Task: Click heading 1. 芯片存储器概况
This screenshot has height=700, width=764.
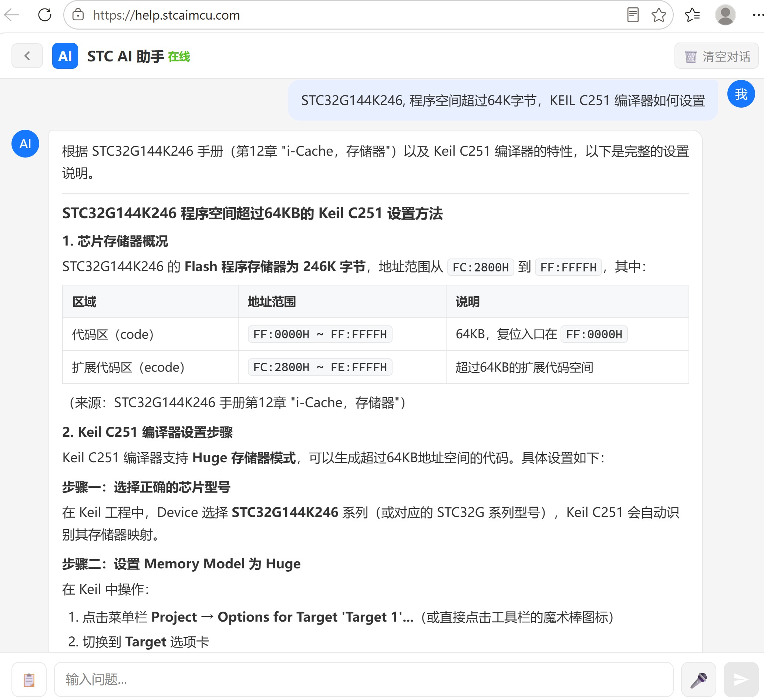Action: click(115, 241)
